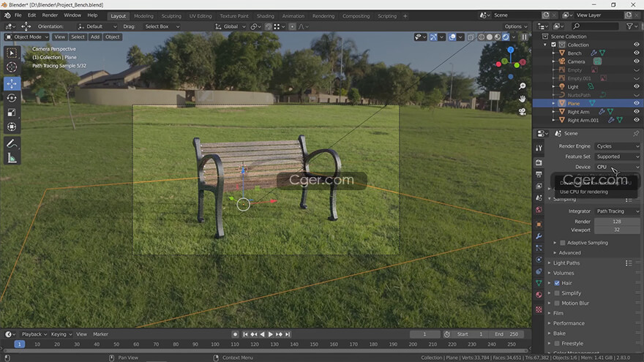
Task: Open the Texture properties tab
Action: [539, 309]
